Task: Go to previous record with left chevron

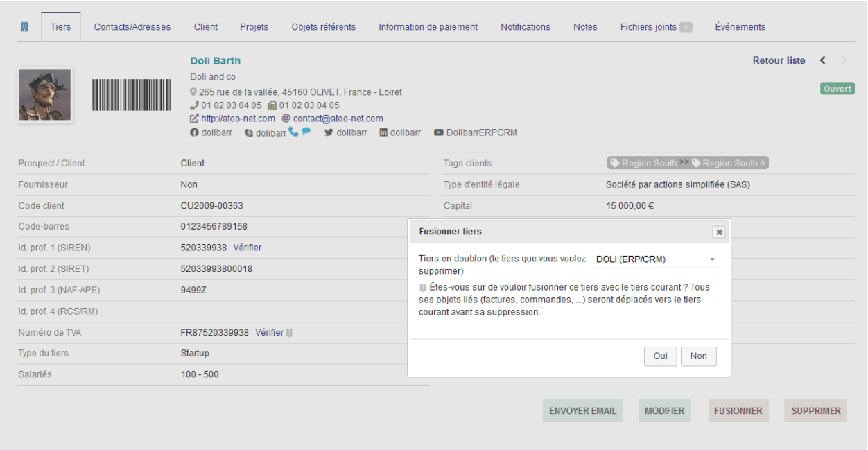Action: point(823,60)
